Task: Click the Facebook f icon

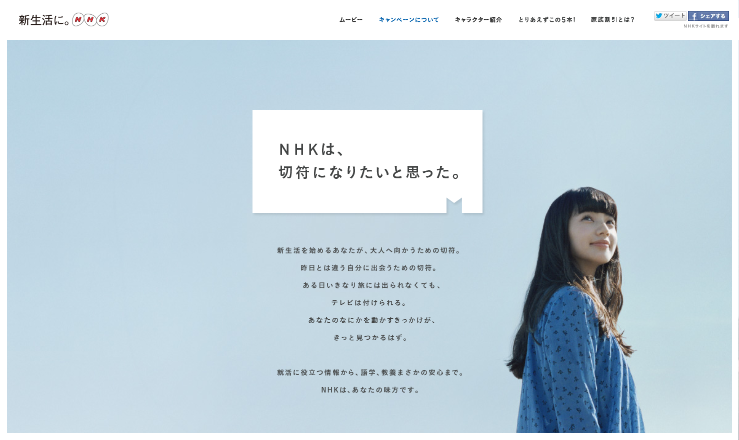Action: coord(694,16)
